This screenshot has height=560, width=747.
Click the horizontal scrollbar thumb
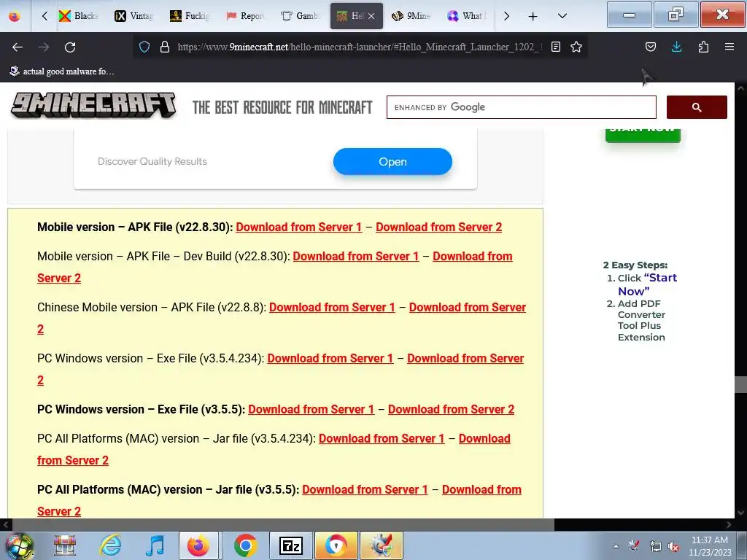click(x=283, y=525)
